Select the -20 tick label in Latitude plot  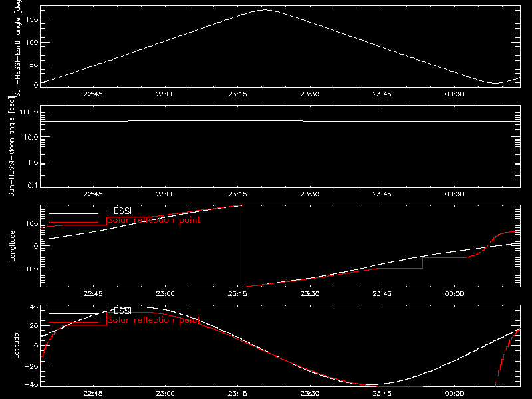click(x=31, y=366)
